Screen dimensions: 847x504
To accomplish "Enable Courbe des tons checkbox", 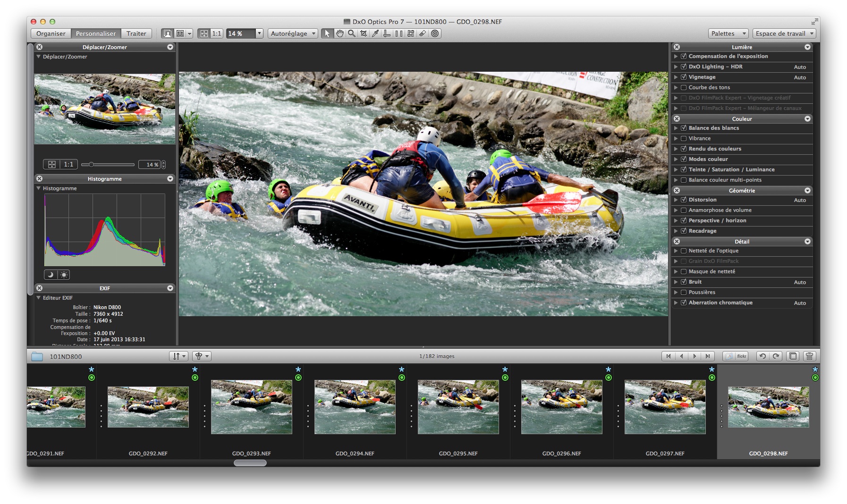I will point(684,87).
